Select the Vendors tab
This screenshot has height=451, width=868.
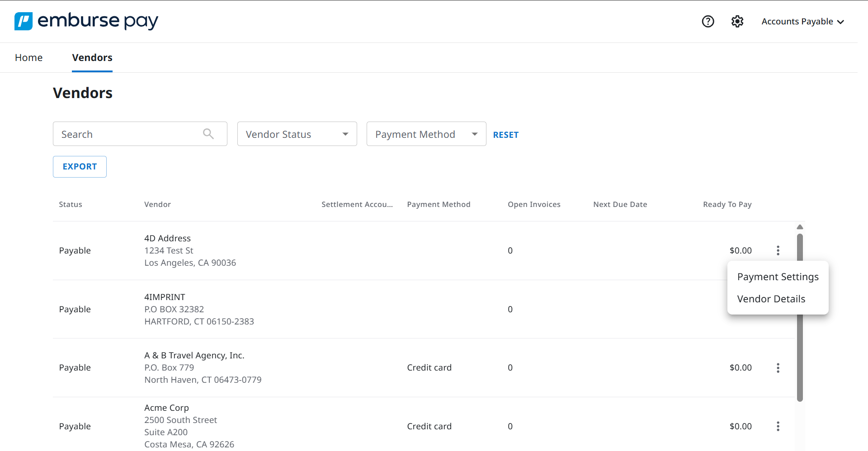(x=92, y=57)
